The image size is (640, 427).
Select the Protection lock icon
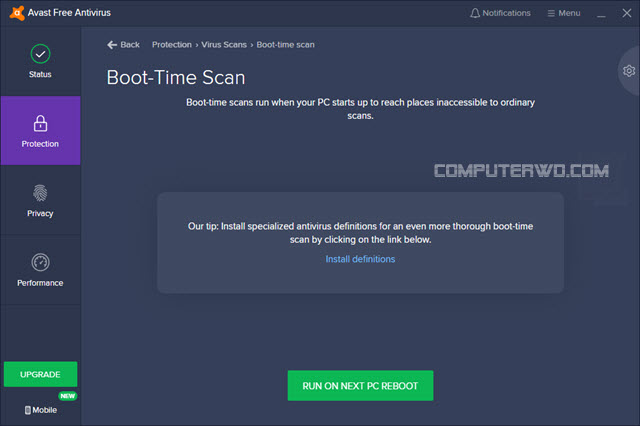pos(40,123)
